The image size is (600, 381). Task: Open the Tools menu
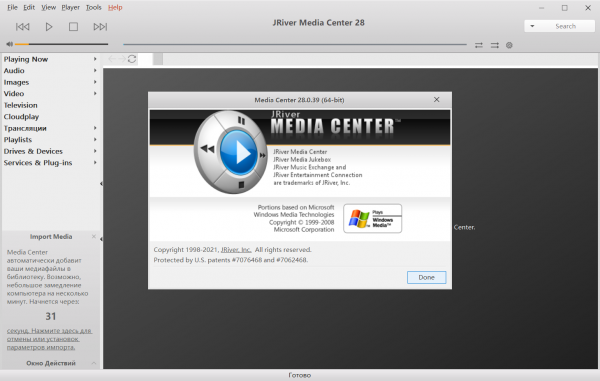94,7
